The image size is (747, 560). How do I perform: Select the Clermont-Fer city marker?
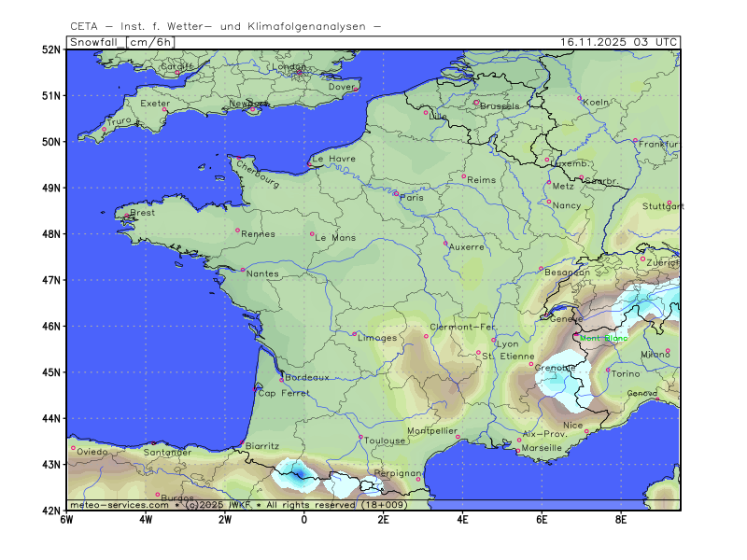click(x=426, y=336)
